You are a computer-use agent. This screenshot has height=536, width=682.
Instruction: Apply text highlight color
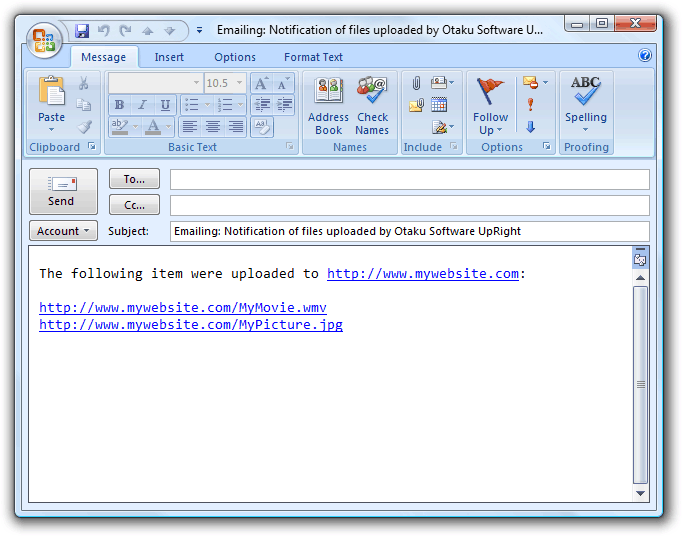click(119, 127)
